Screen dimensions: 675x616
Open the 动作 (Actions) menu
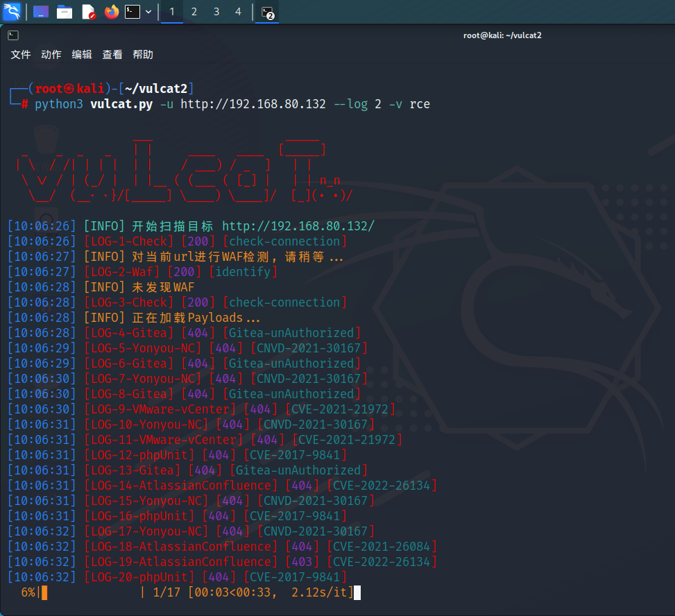[x=51, y=55]
